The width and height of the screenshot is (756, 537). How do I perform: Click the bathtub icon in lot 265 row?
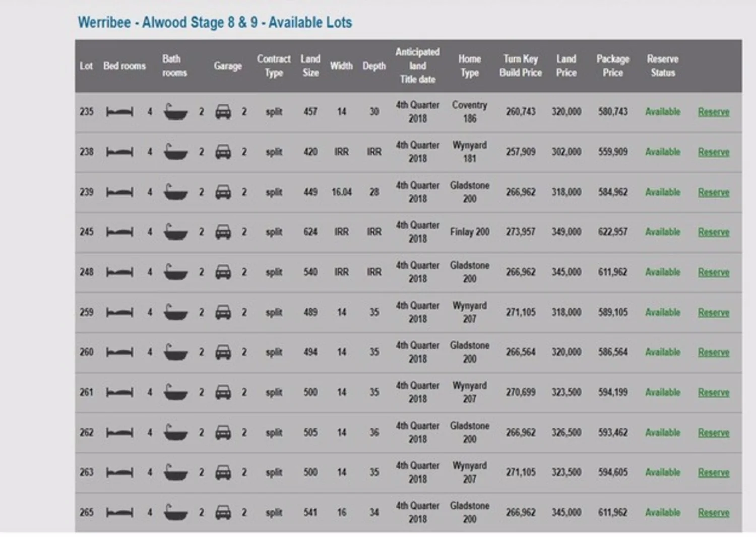tap(175, 513)
